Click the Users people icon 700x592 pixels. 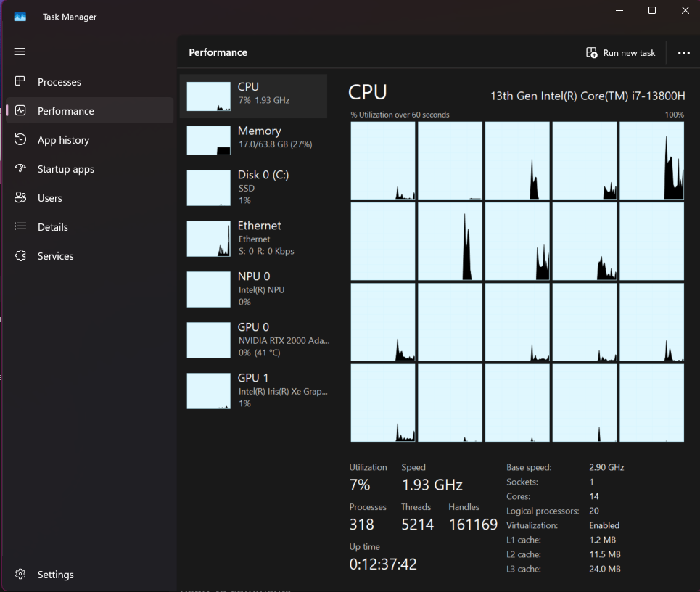click(x=20, y=198)
